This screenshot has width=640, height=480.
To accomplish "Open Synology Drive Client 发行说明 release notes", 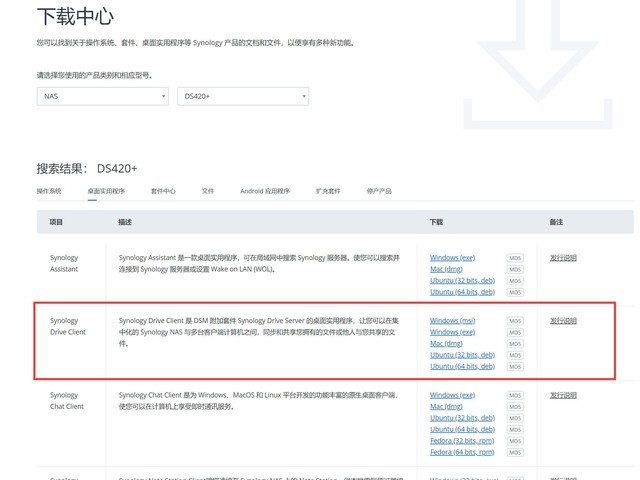I will coord(563,321).
